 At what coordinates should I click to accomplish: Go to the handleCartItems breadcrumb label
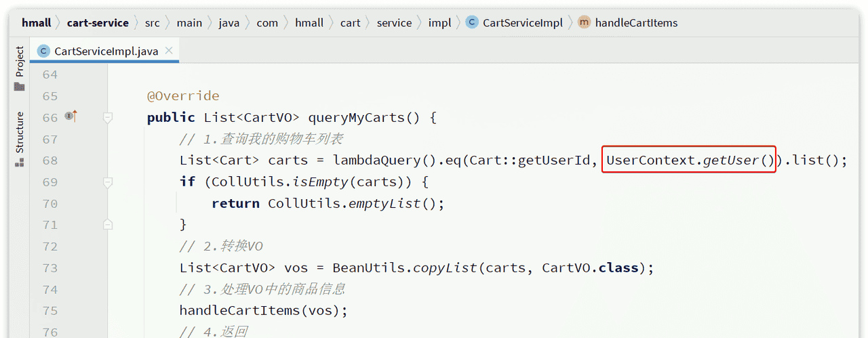(636, 22)
